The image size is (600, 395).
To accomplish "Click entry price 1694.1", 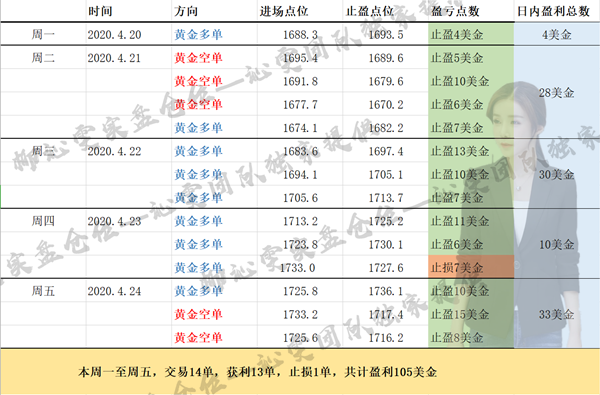I will point(300,175).
